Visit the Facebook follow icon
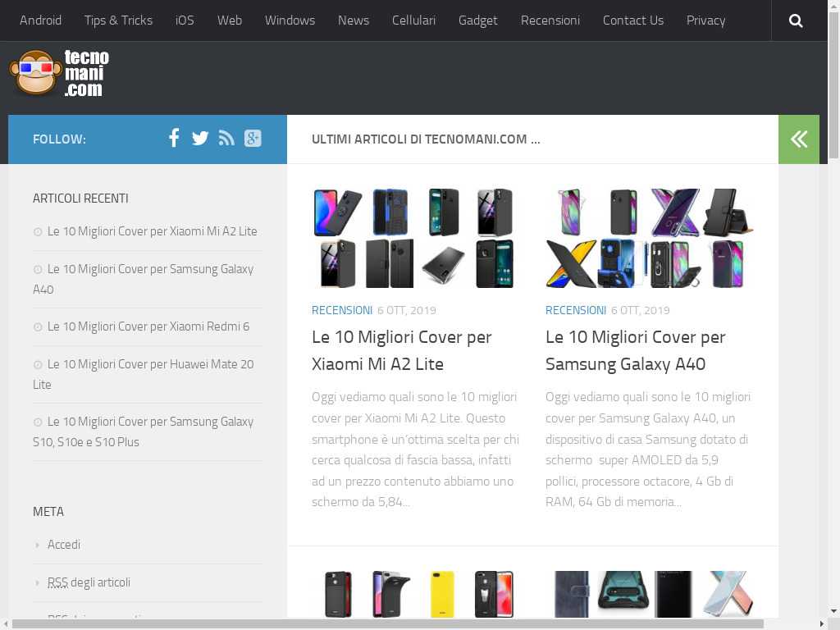This screenshot has height=630, width=840. pos(174,138)
